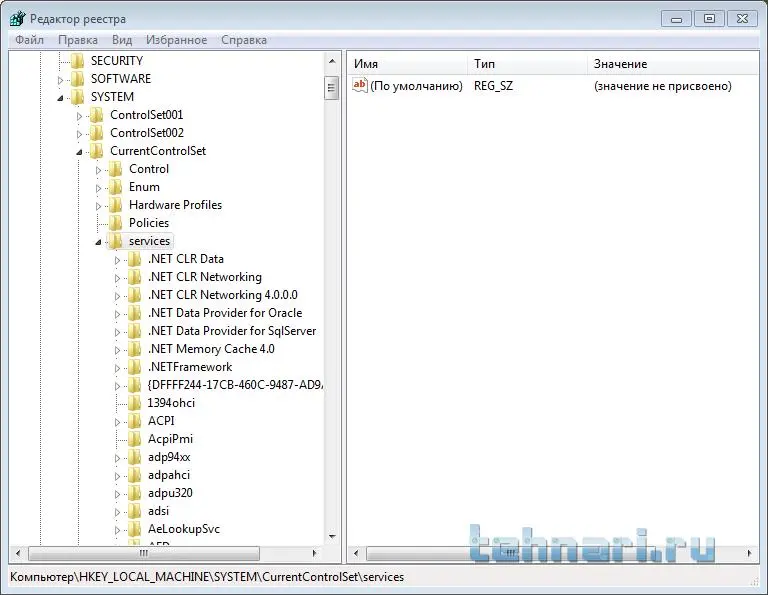Click the adpahci folder icon
The height and width of the screenshot is (595, 768).
(135, 475)
